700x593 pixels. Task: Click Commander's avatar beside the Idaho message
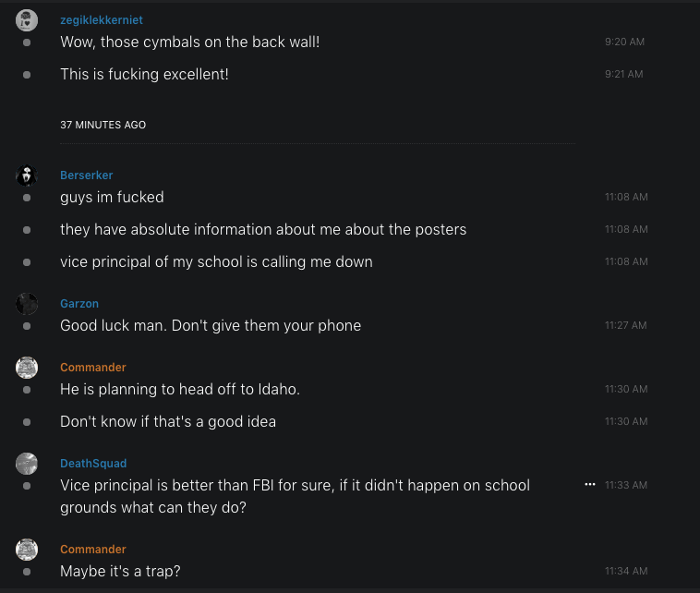pyautogui.click(x=27, y=368)
